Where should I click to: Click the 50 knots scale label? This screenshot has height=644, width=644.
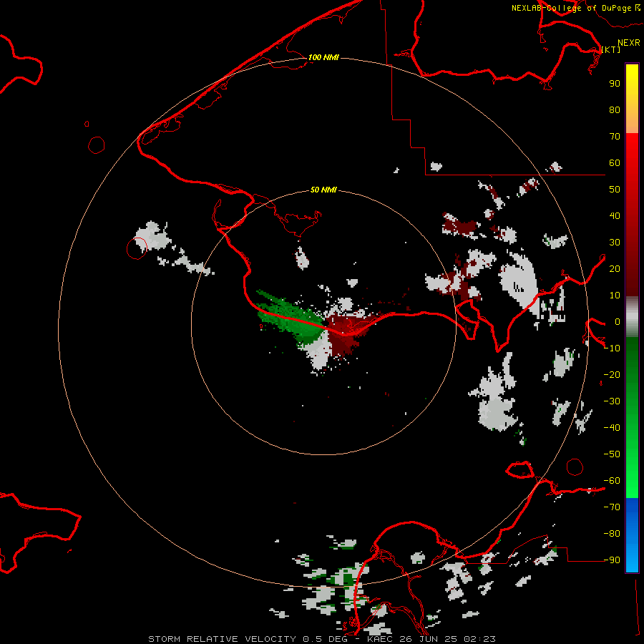tap(615, 190)
